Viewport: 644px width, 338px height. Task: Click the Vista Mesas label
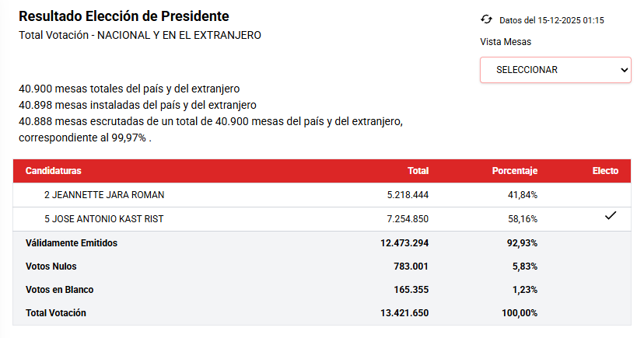click(x=506, y=42)
